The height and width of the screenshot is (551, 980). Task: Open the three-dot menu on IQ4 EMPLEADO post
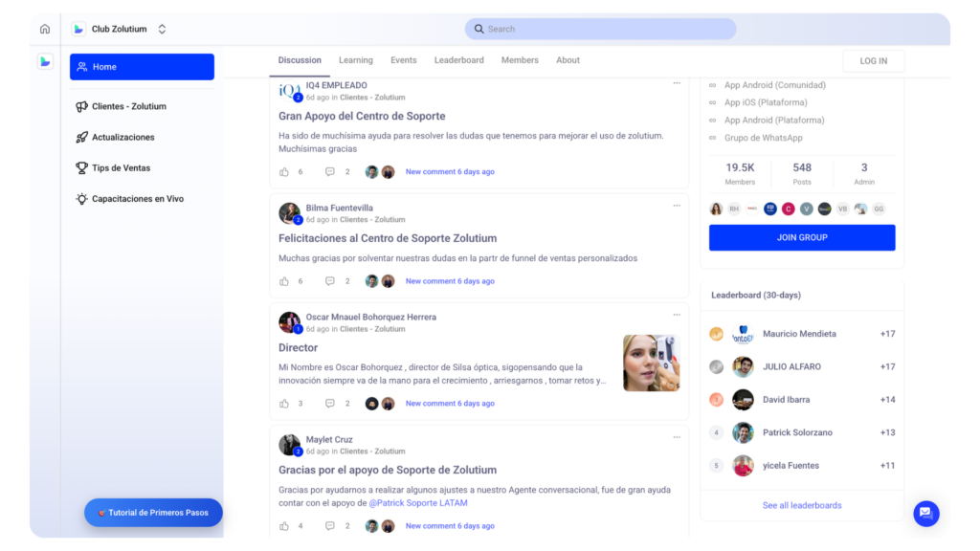click(x=677, y=83)
